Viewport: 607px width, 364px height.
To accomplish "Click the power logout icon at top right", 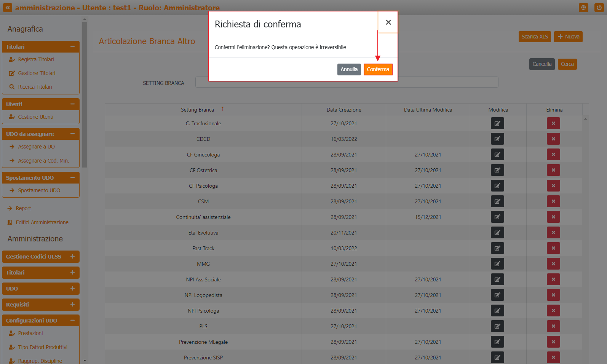I will click(599, 8).
